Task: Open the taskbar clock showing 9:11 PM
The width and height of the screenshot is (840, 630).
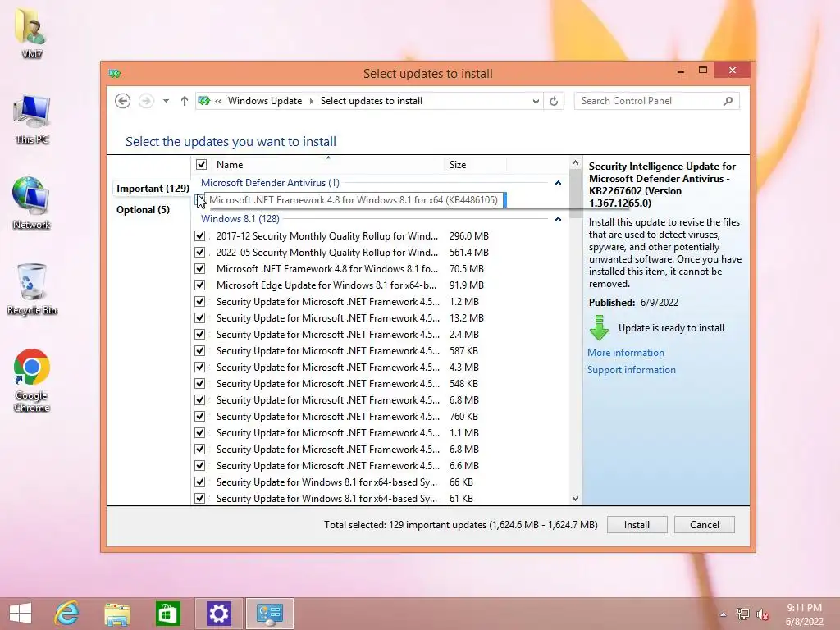Action: click(x=804, y=614)
